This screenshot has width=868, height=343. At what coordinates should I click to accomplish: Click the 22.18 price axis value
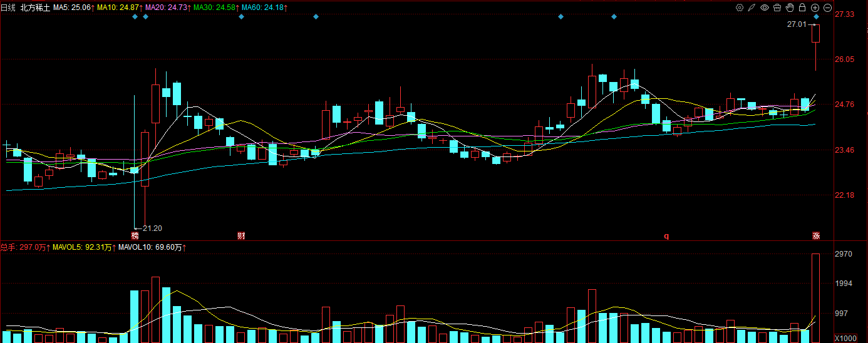pyautogui.click(x=845, y=195)
